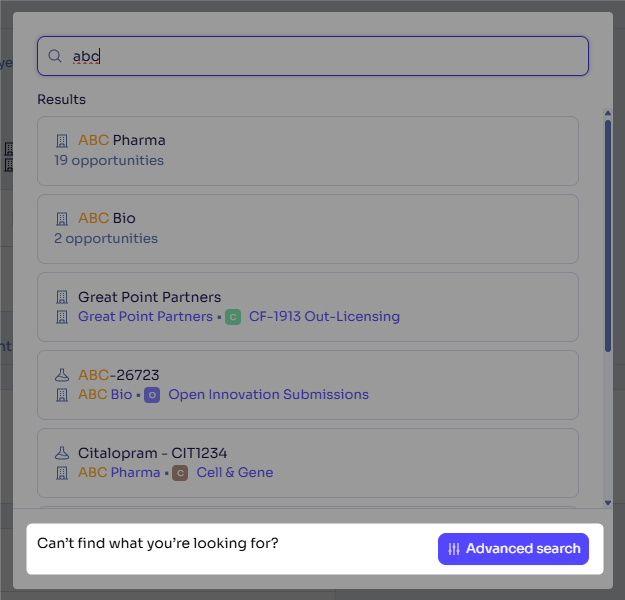Open Cell & Gene link

point(235,472)
